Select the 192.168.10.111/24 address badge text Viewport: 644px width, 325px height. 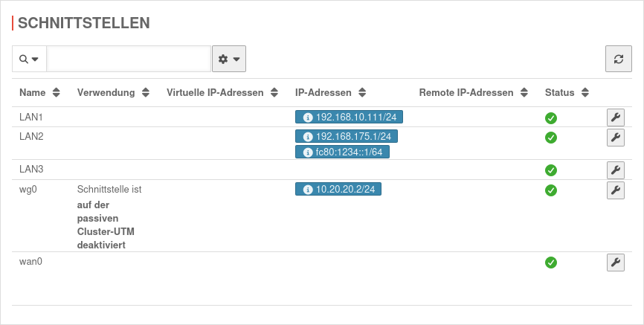356,118
